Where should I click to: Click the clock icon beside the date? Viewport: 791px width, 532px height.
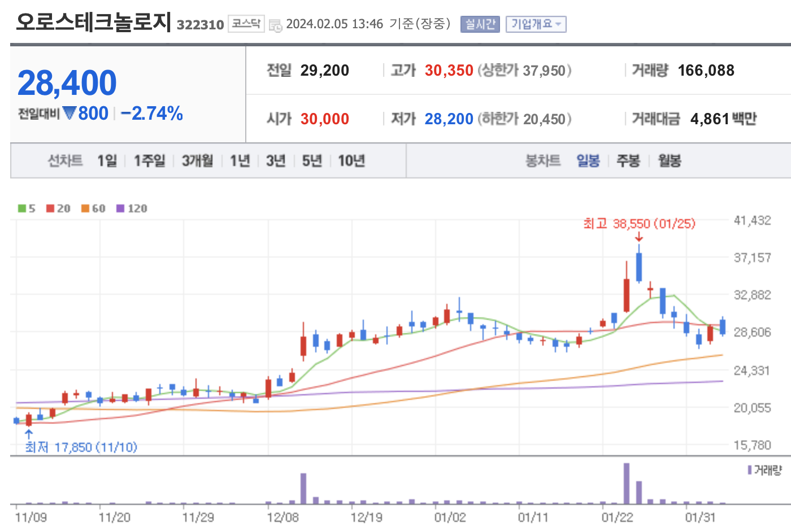coord(275,25)
